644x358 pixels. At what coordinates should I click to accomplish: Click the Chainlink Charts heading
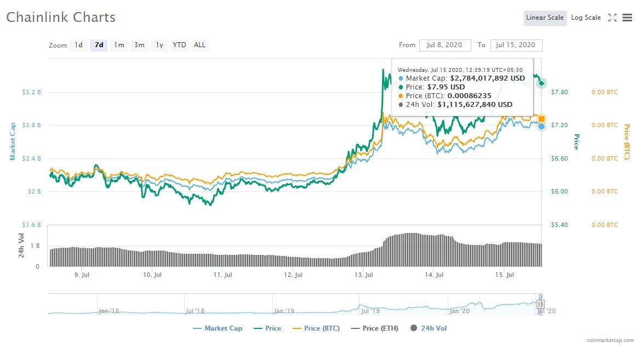[x=61, y=17]
